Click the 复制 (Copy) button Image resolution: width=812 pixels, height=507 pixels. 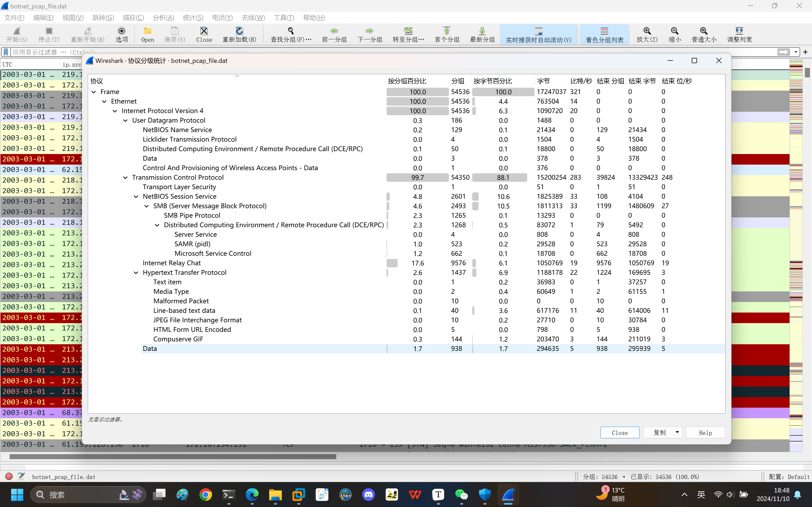coord(659,432)
